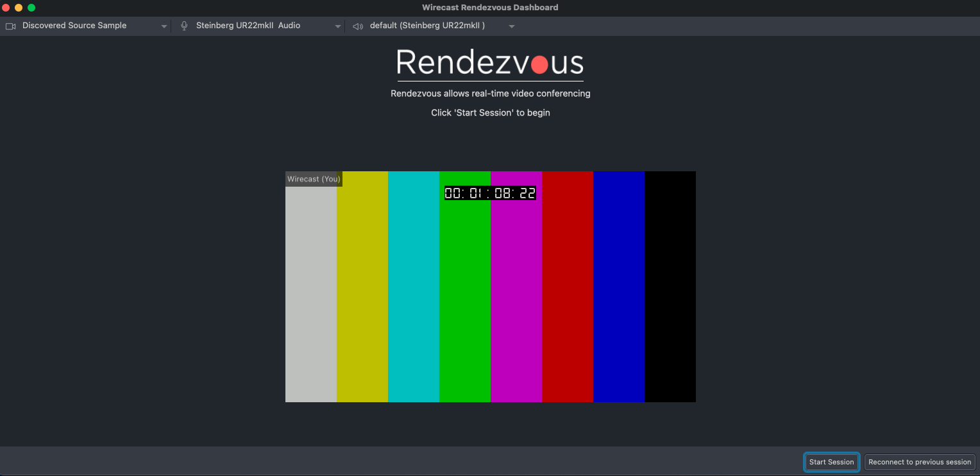
Task: Minimize the window with the yellow button
Action: pyautogui.click(x=19, y=8)
